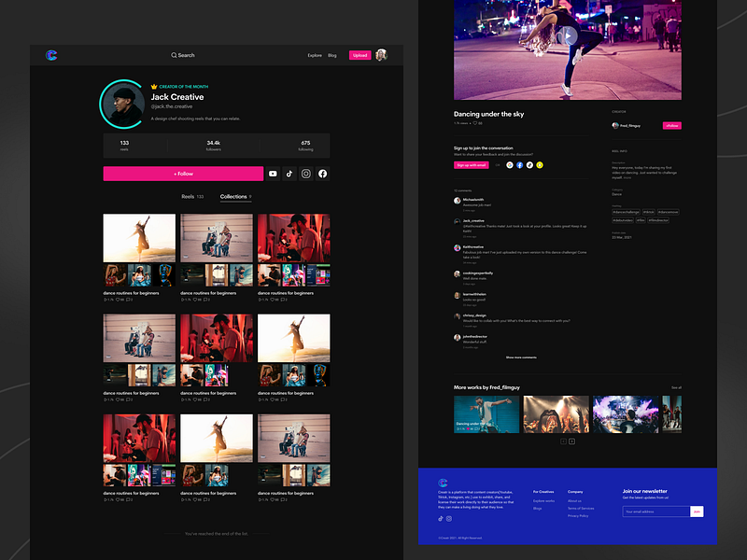Open Jack Creative's Facebook profile icon

[322, 174]
